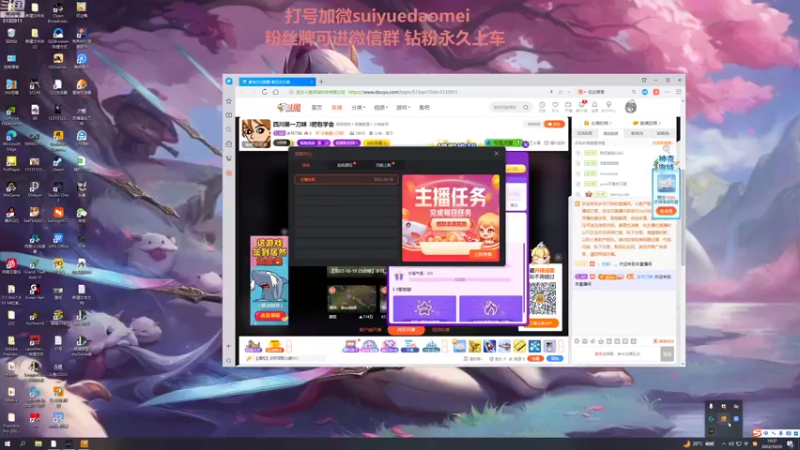Select the gold bar gift icon

(x=519, y=346)
